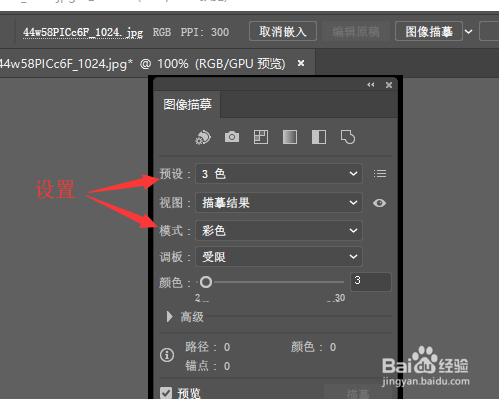The width and height of the screenshot is (499, 399).
Task: Open the manage presets list icon
Action: tap(380, 174)
